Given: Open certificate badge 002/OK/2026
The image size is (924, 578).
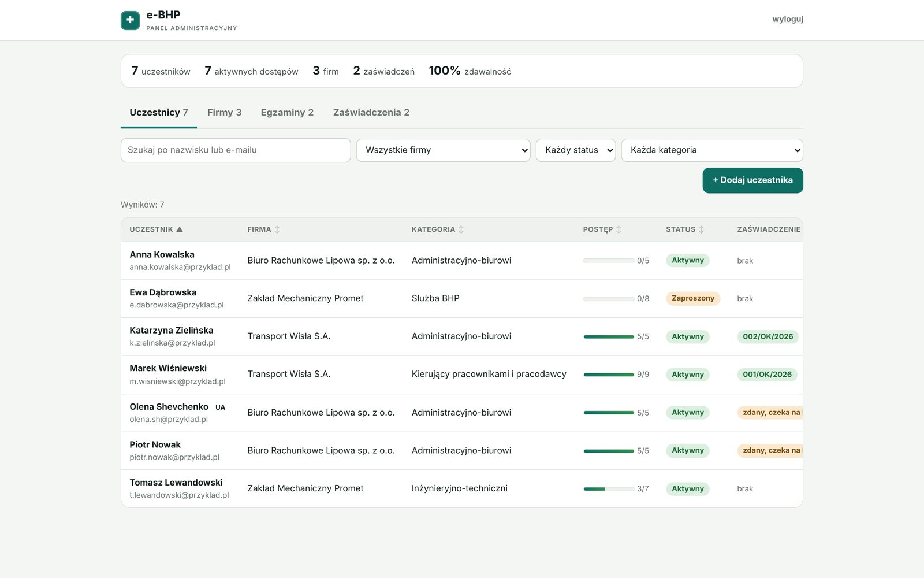Looking at the screenshot, I should point(768,336).
